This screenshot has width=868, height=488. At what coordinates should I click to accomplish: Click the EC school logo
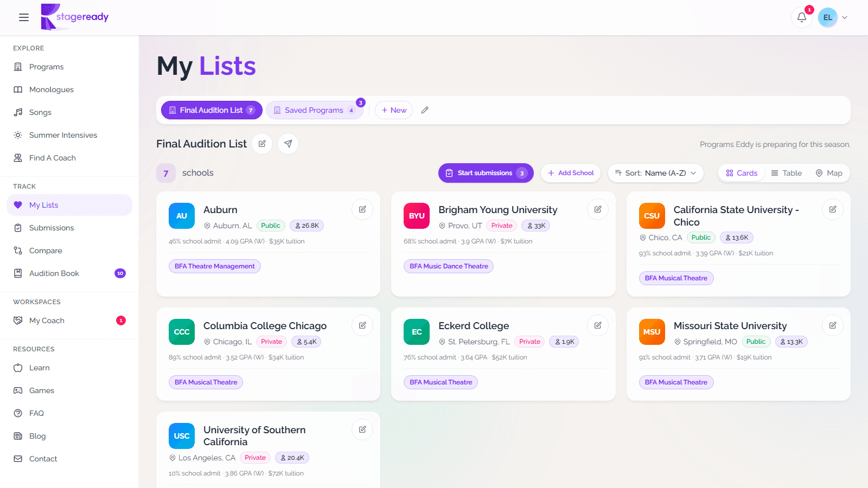[x=417, y=332]
